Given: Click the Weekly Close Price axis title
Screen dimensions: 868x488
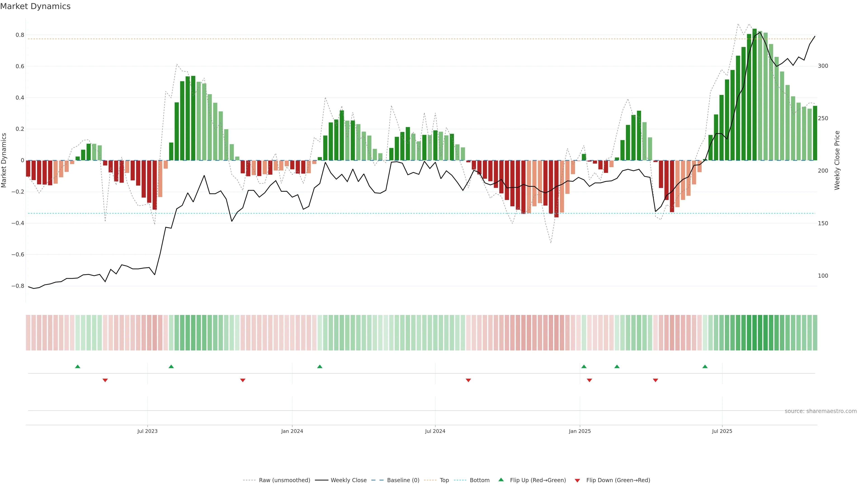Looking at the screenshot, I should click(x=837, y=160).
